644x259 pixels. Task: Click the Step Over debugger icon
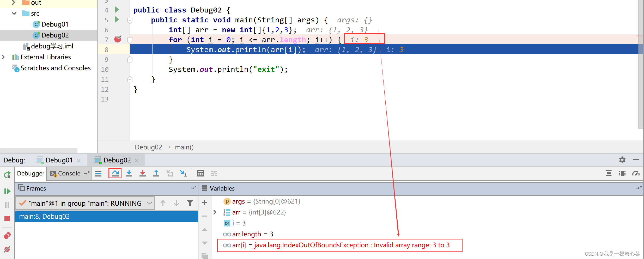(115, 173)
